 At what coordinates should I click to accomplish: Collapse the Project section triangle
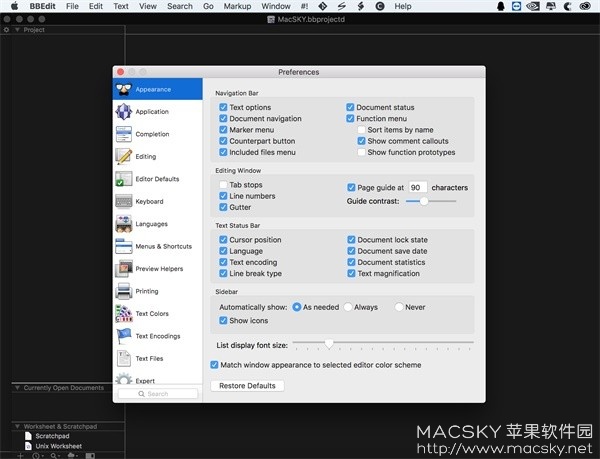coord(17,29)
